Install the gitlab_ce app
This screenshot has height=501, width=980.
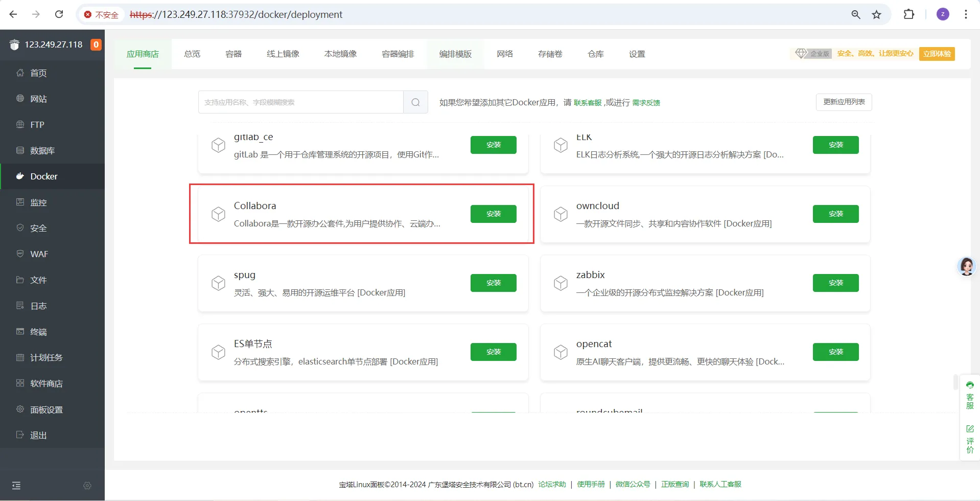(x=494, y=145)
